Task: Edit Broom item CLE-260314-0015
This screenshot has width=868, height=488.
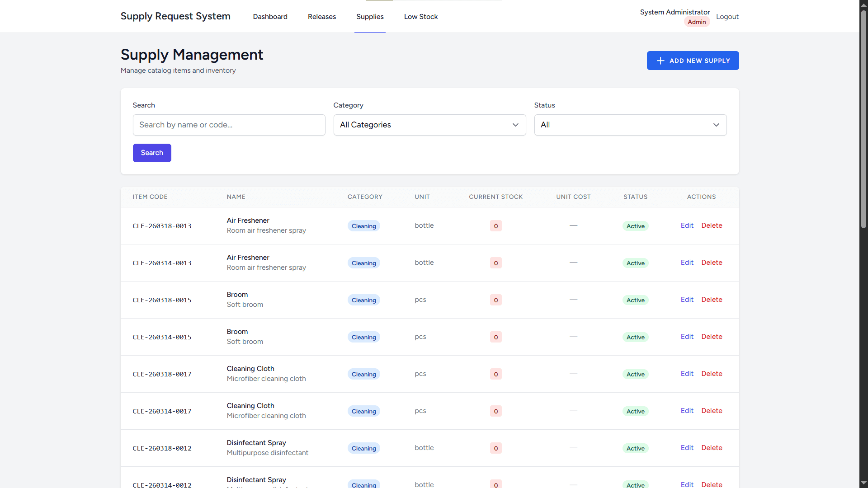Action: [x=687, y=337]
